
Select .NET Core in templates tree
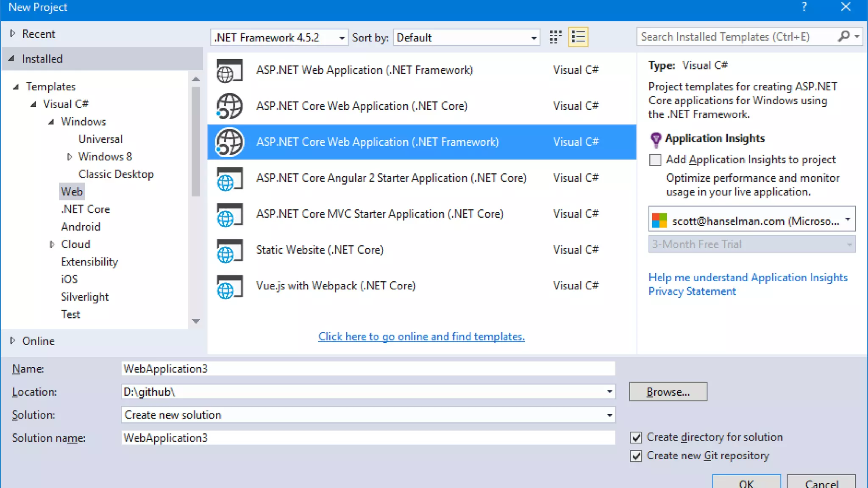coord(85,209)
